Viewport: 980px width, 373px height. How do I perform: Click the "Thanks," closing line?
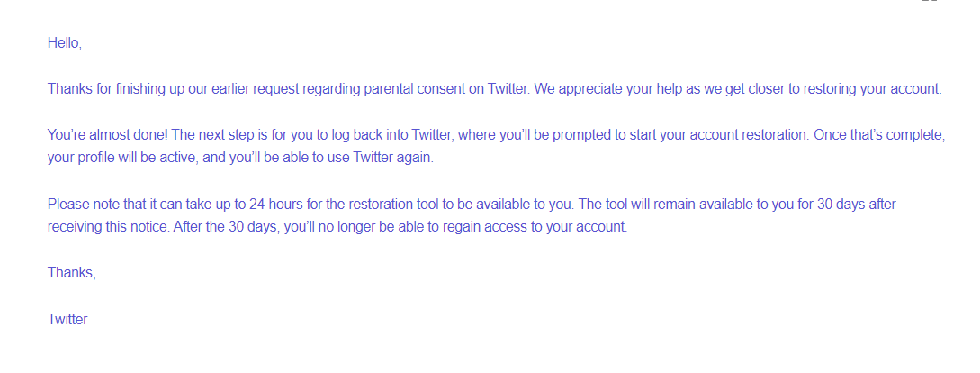[71, 272]
